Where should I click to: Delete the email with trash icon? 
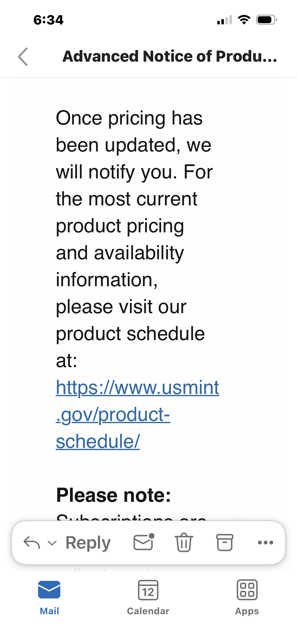tap(184, 542)
